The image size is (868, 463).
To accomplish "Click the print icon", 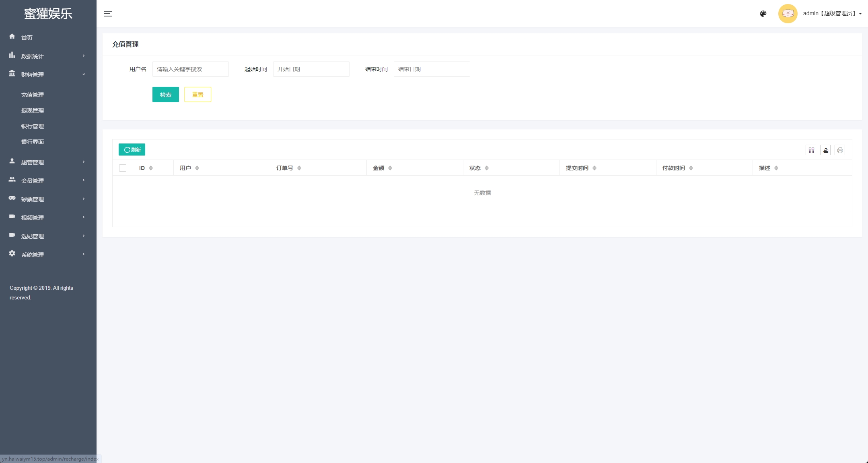I will (840, 150).
